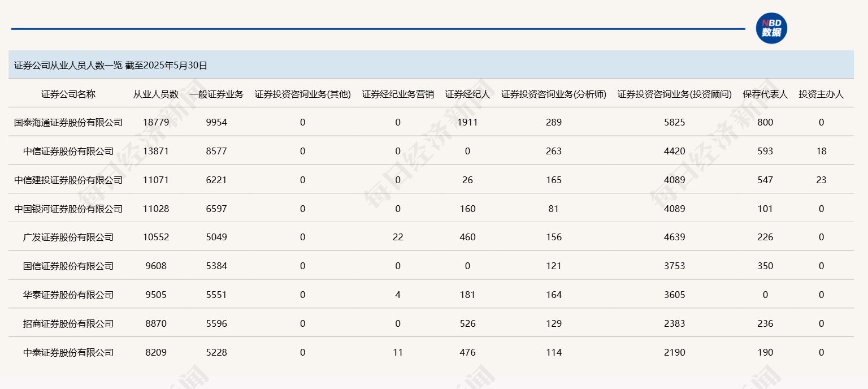Image resolution: width=868 pixels, height=389 pixels.
Task: Sort by 证券投资咨询业务(分析师) header
Action: click(554, 94)
